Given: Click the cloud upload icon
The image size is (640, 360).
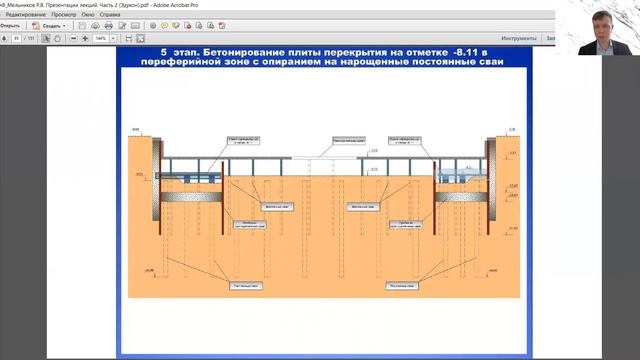Looking at the screenshot, I should pyautogui.click(x=95, y=26).
